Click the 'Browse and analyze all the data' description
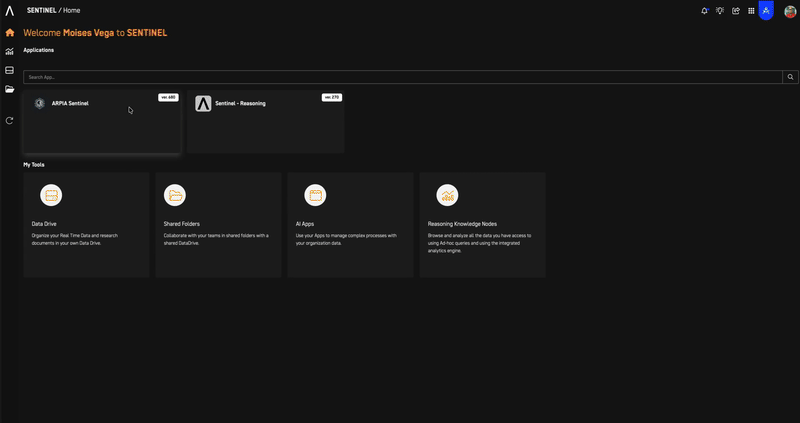Image resolution: width=800 pixels, height=423 pixels. click(479, 243)
